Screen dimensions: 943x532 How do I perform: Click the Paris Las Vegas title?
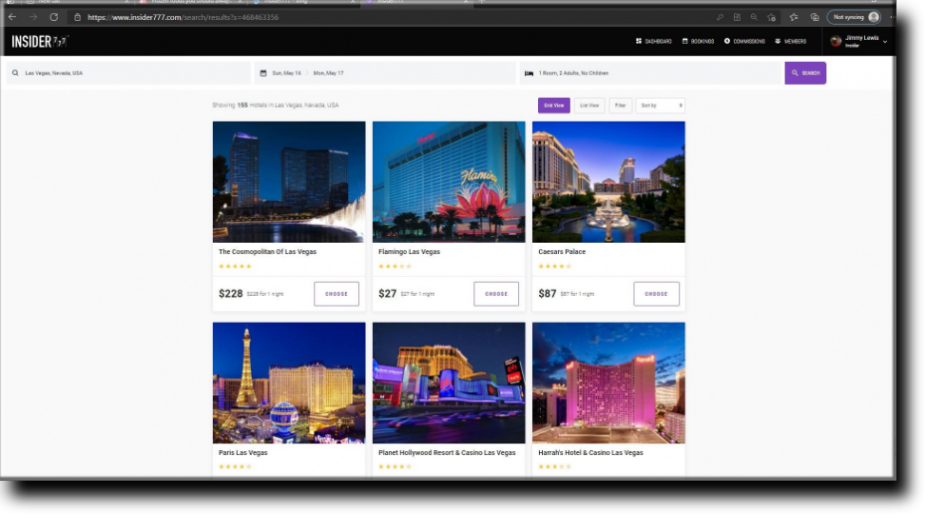(x=243, y=453)
